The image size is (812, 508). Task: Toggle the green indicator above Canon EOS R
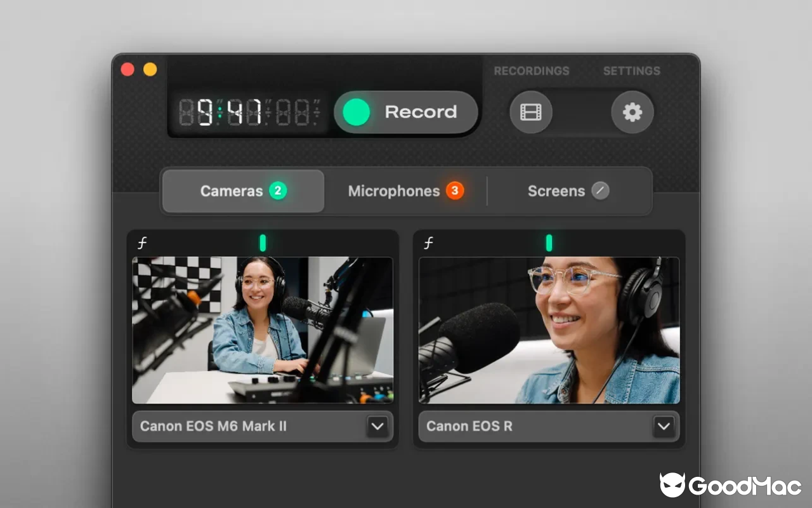(x=548, y=242)
